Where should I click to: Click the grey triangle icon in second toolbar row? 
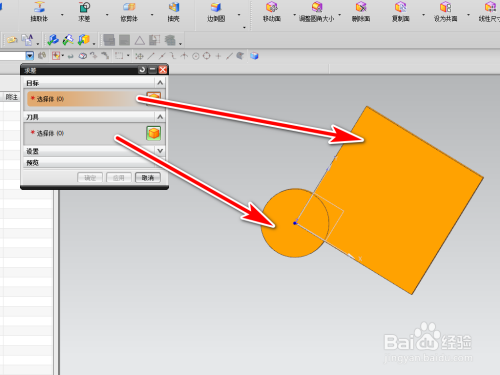click(139, 41)
